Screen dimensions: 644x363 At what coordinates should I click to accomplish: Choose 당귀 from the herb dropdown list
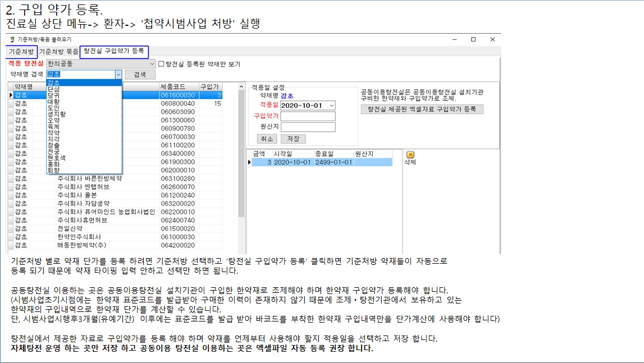click(54, 95)
